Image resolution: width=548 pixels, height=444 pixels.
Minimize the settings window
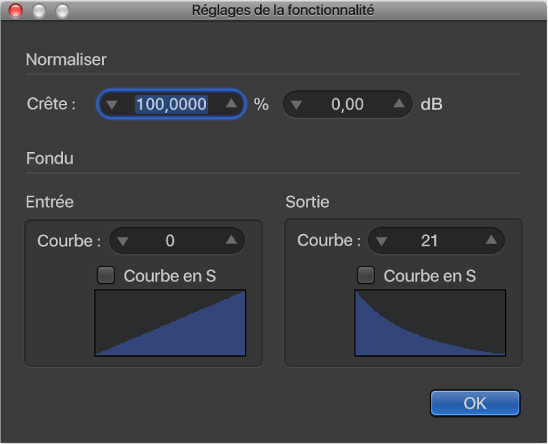[x=39, y=10]
